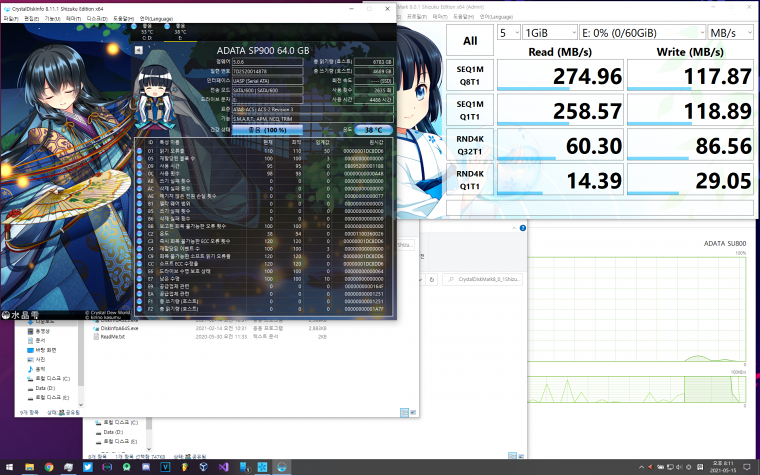This screenshot has height=475, width=760.
Task: Click the UASP (Serial ATA) interface field
Action: [x=267, y=80]
